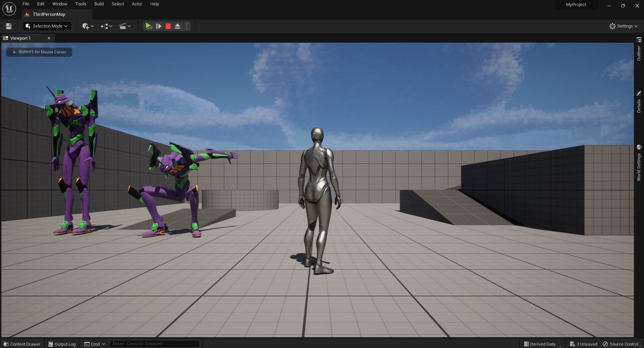Open the Derived Data menu
The image size is (644, 348).
click(540, 344)
